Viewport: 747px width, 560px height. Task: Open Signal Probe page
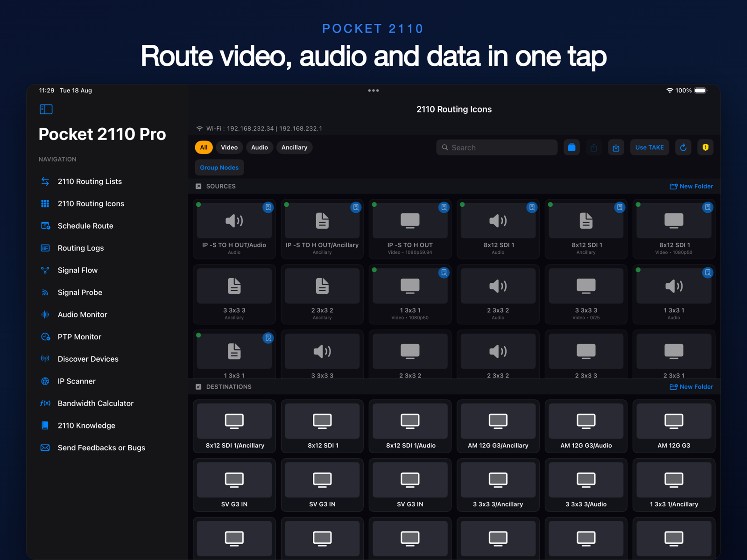tap(80, 292)
